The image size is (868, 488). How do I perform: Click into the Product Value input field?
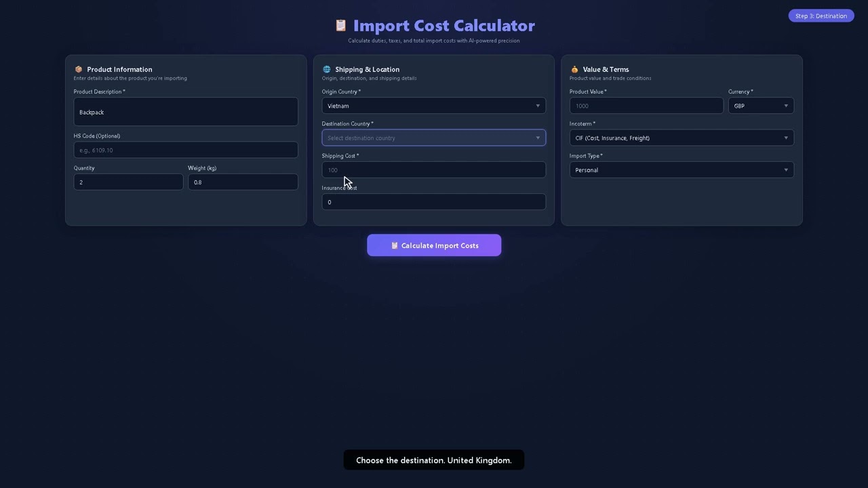point(646,106)
